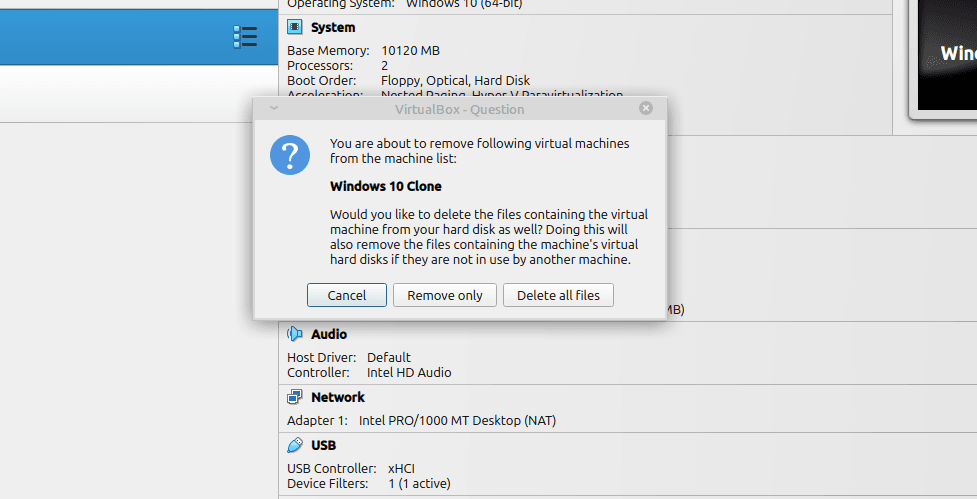Click the Cancel button in the dialog

pyautogui.click(x=346, y=295)
